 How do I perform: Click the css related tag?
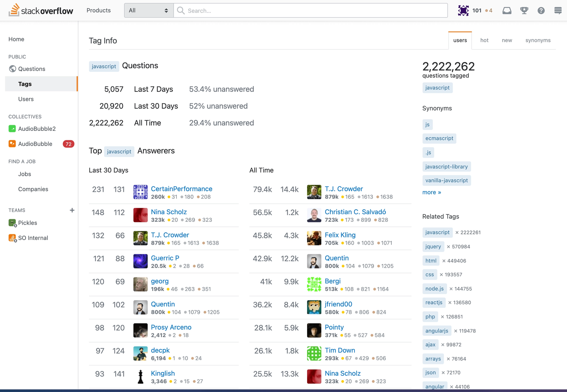click(x=430, y=274)
